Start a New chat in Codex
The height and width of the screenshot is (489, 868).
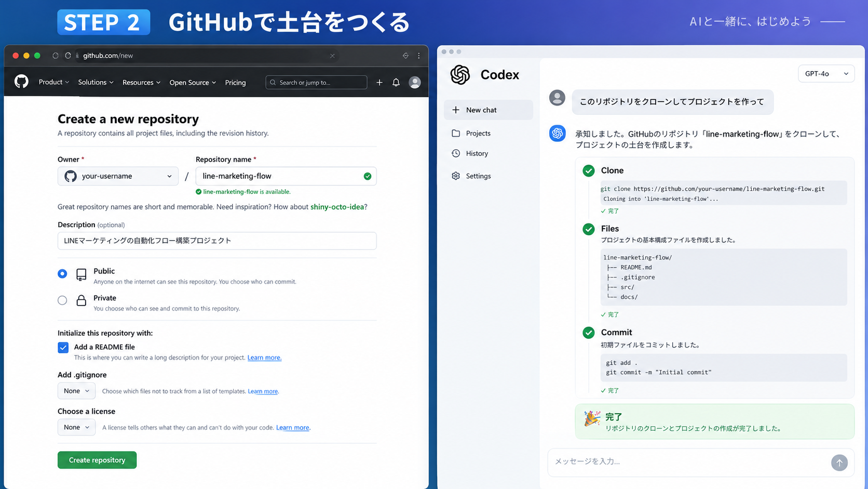pos(488,110)
